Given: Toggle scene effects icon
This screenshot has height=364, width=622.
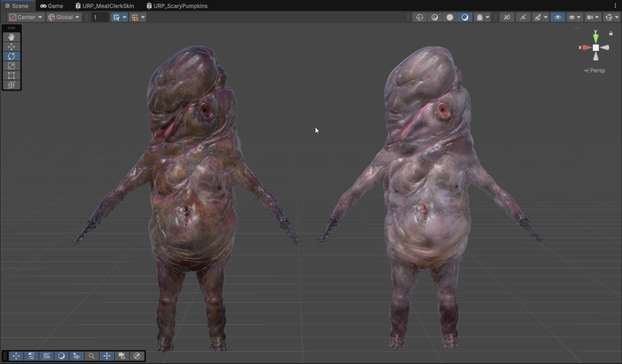Looking at the screenshot, I should click(538, 17).
